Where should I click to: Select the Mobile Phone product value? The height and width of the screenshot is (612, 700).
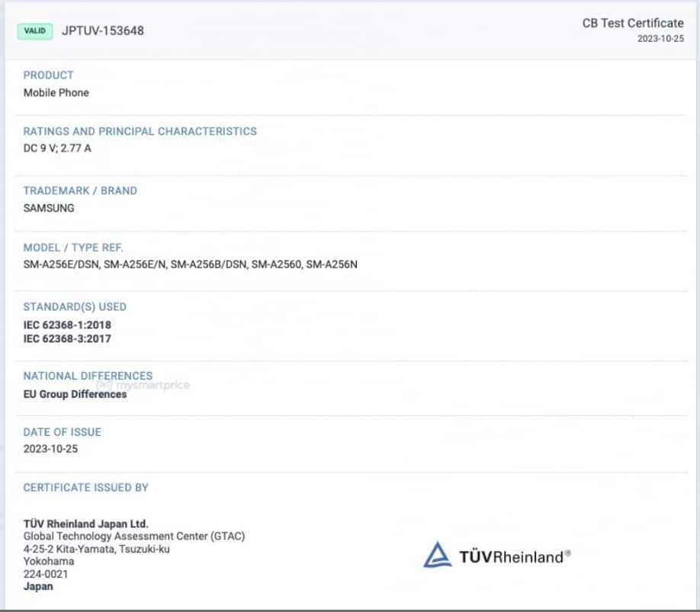point(56,93)
